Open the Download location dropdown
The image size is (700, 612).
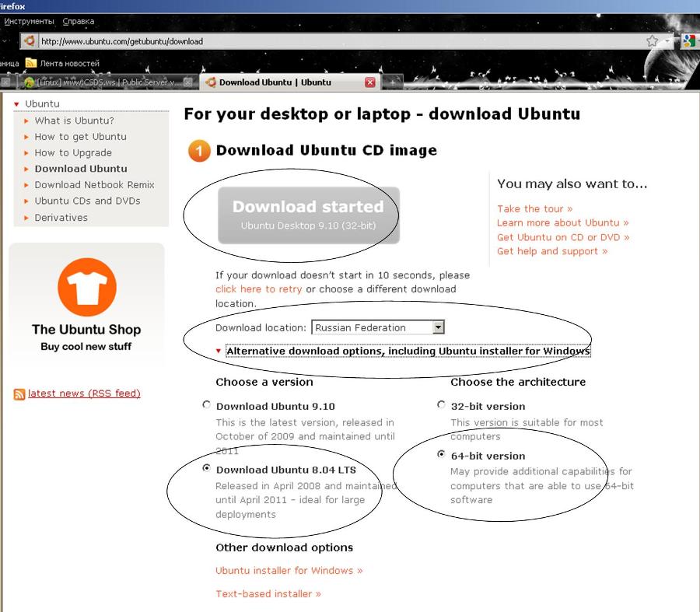pos(378,327)
